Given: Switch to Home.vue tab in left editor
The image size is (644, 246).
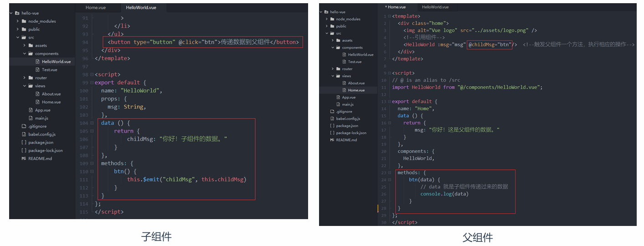Looking at the screenshot, I should tap(95, 8).
